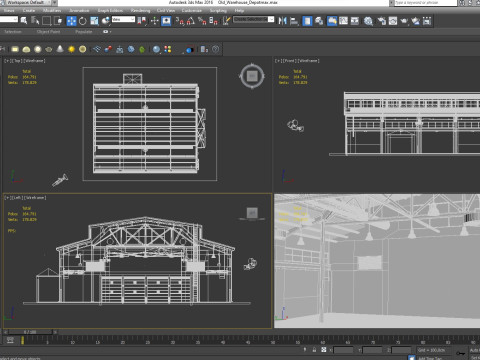The width and height of the screenshot is (480, 360).
Task: Select the Rectangular Selection Region tool
Action: [x=47, y=21]
